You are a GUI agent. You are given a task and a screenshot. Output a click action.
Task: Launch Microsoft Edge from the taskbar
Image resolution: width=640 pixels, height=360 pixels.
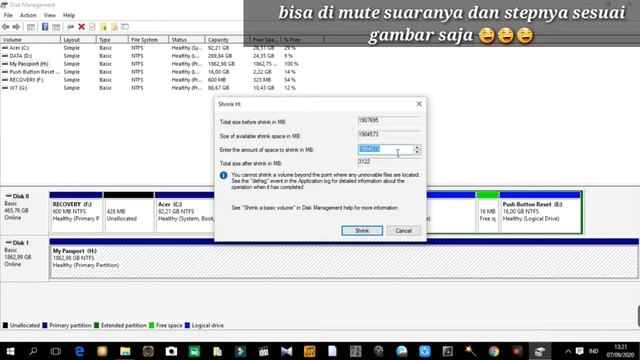[x=79, y=351]
